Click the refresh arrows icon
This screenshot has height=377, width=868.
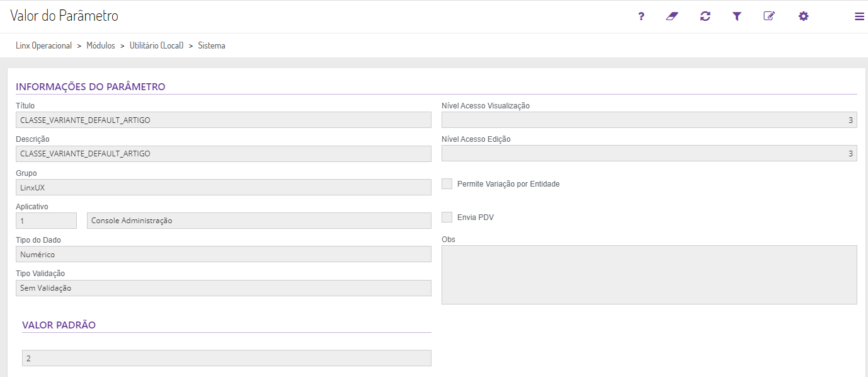(705, 16)
